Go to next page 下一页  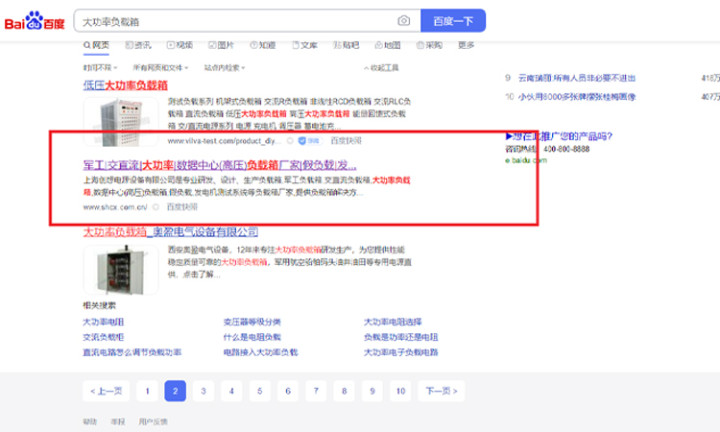(x=441, y=391)
